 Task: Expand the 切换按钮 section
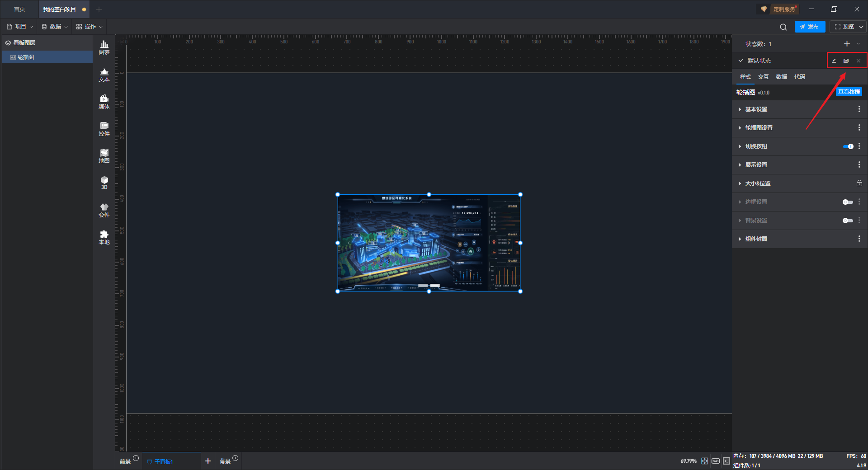(740, 146)
